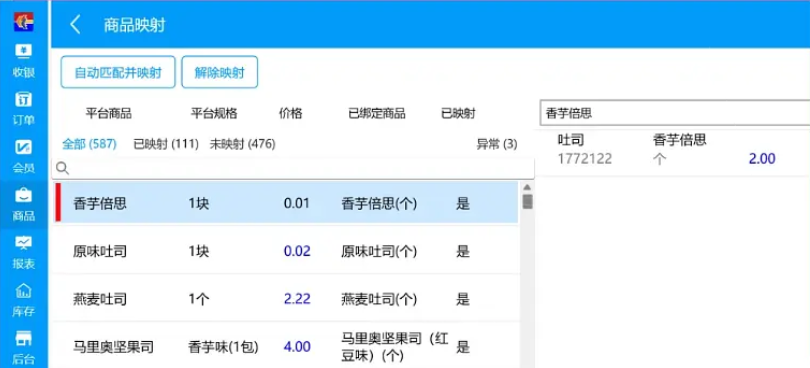810x368 pixels.
Task: Click the list scrollbar up arrow
Action: pos(527,187)
